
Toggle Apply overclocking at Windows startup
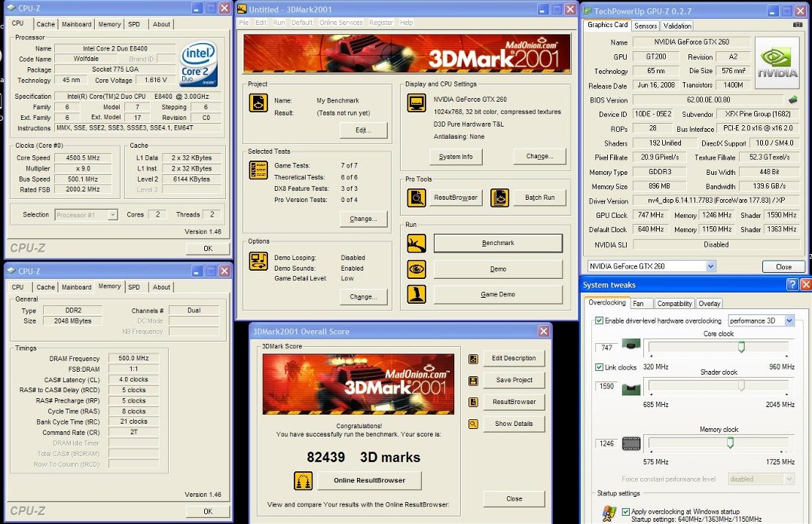[625, 512]
